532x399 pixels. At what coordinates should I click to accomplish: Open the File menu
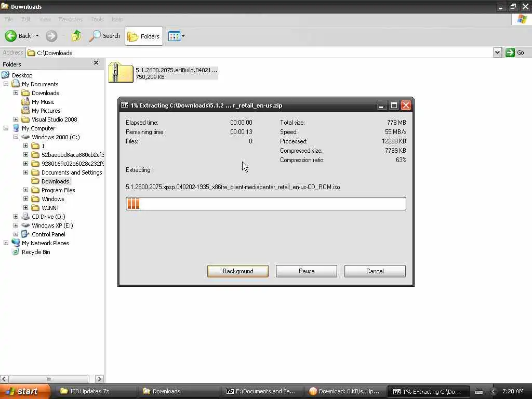[9, 19]
